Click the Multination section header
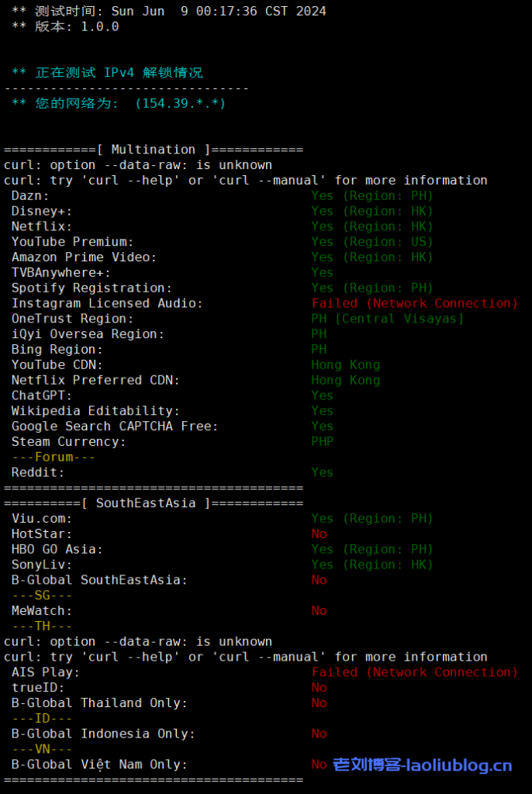The image size is (532, 794). 154,150
